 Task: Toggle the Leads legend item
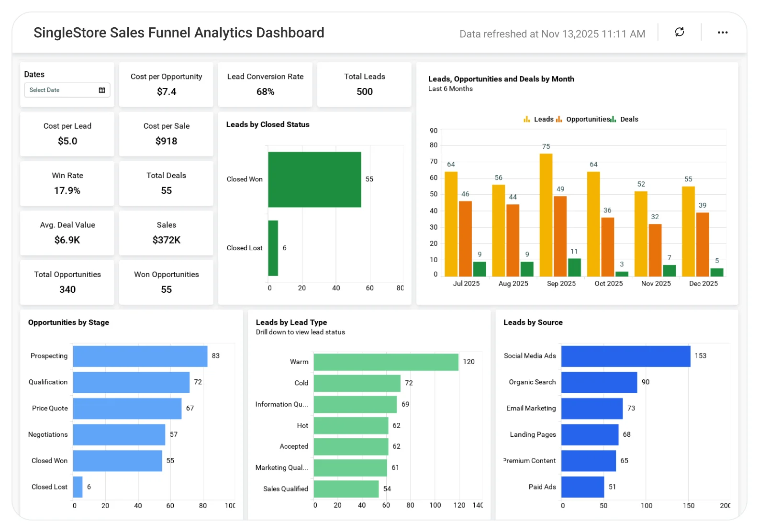[x=538, y=119]
